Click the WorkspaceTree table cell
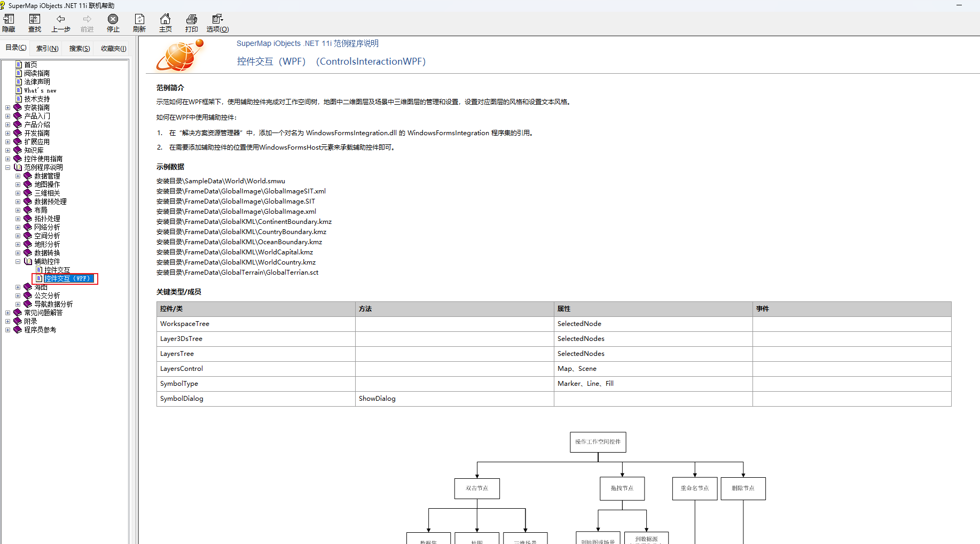The width and height of the screenshot is (980, 544). coord(256,324)
